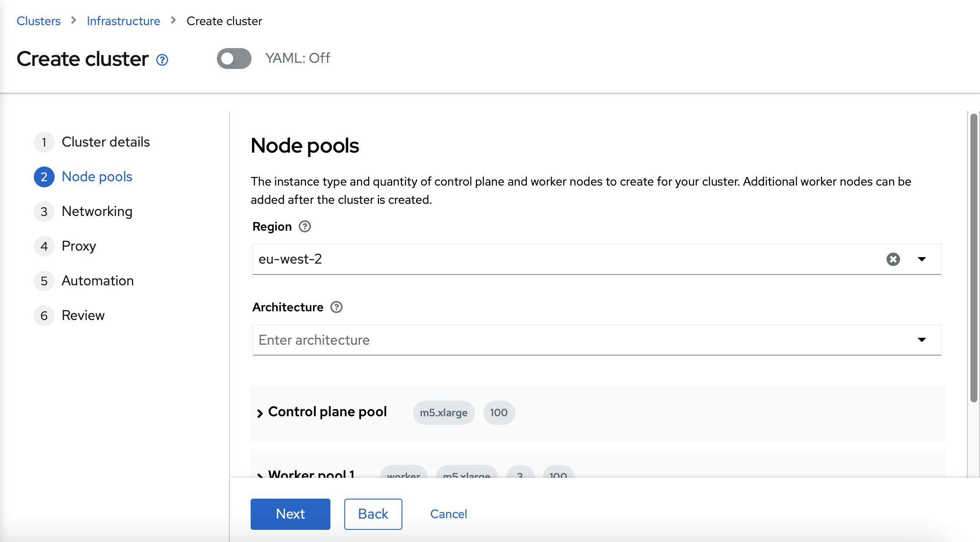Image resolution: width=980 pixels, height=542 pixels.
Task: Click the Create cluster breadcrumb text
Action: (x=224, y=21)
